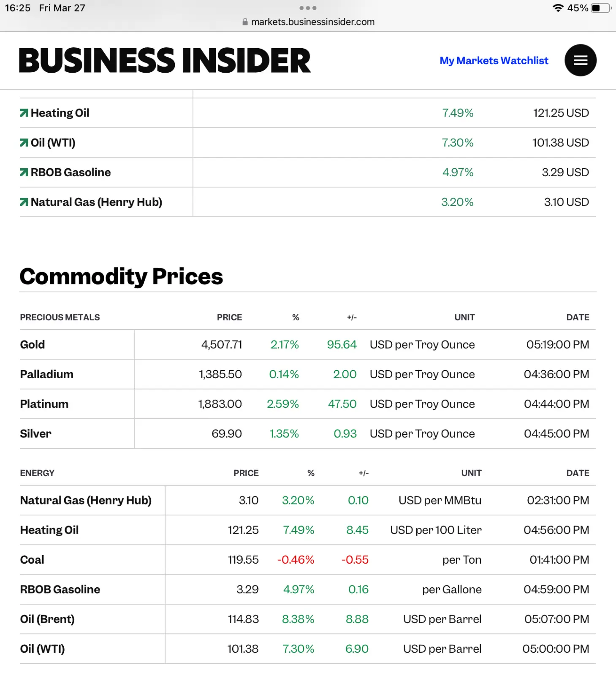Screen dimensions: 616x676
Task: Tap the green arrow beside Oil (WTI)
Action: pyautogui.click(x=24, y=143)
